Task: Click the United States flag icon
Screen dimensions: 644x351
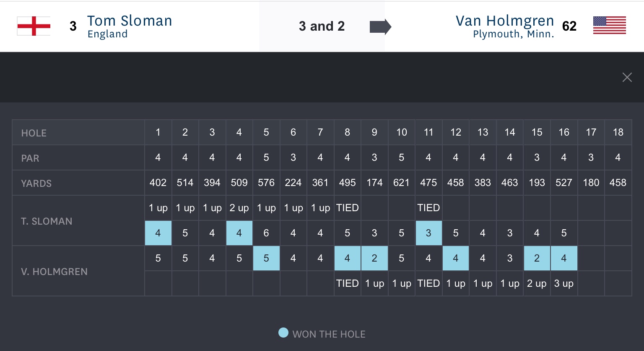Action: pos(609,26)
